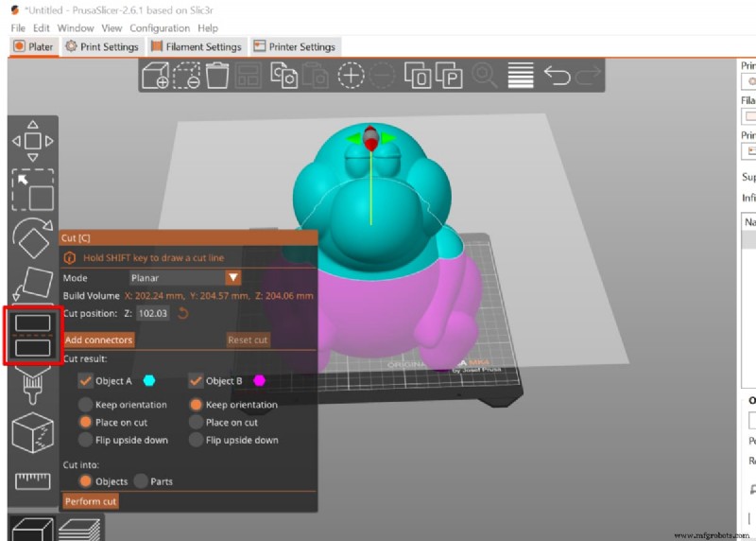Image resolution: width=756 pixels, height=541 pixels.
Task: Switch to the Filament Settings tab
Action: click(197, 46)
